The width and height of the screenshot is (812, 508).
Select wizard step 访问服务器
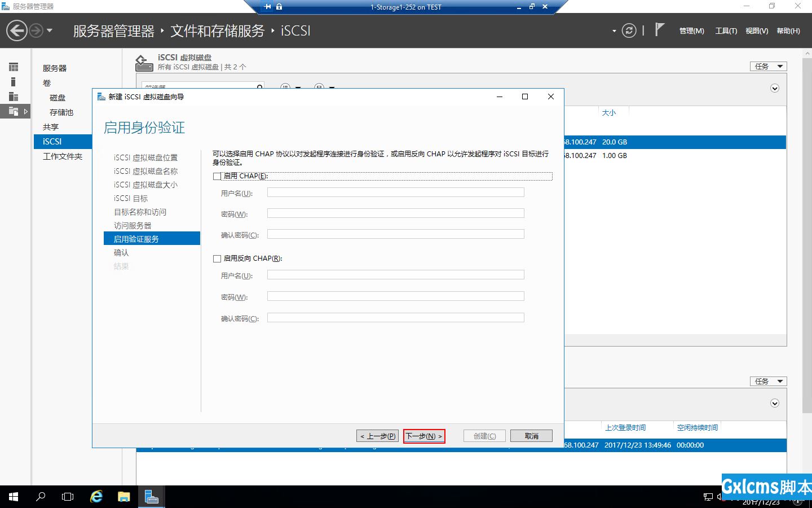coord(133,225)
